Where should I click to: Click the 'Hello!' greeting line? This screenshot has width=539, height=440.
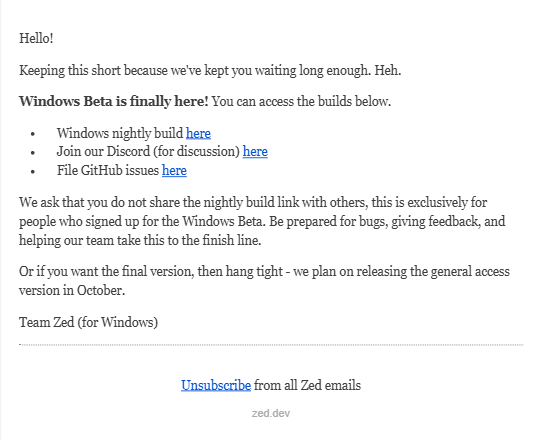click(36, 38)
